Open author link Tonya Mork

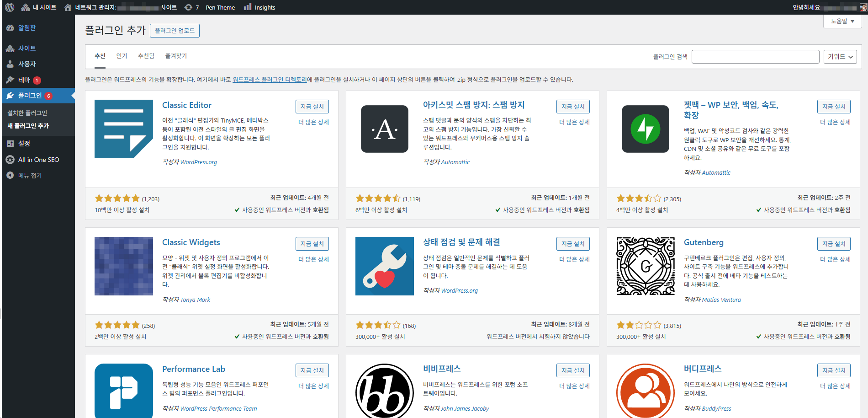point(196,300)
